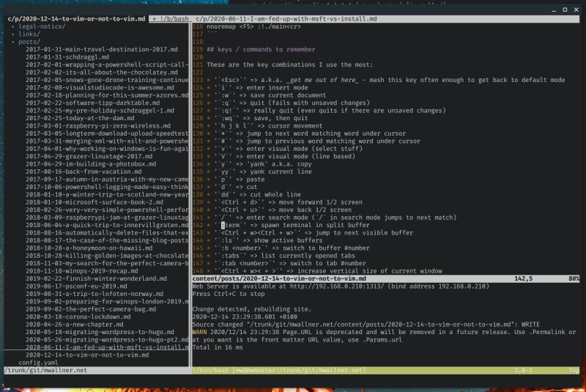586x392 pixels.
Task: Click the Web Server URL http://192.168.0.210:1313/
Action: point(337,286)
